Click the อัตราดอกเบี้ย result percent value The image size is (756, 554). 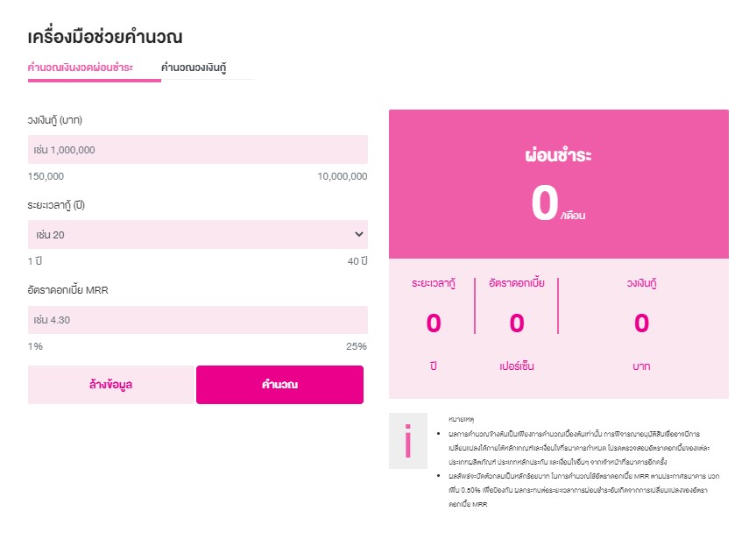[x=517, y=323]
